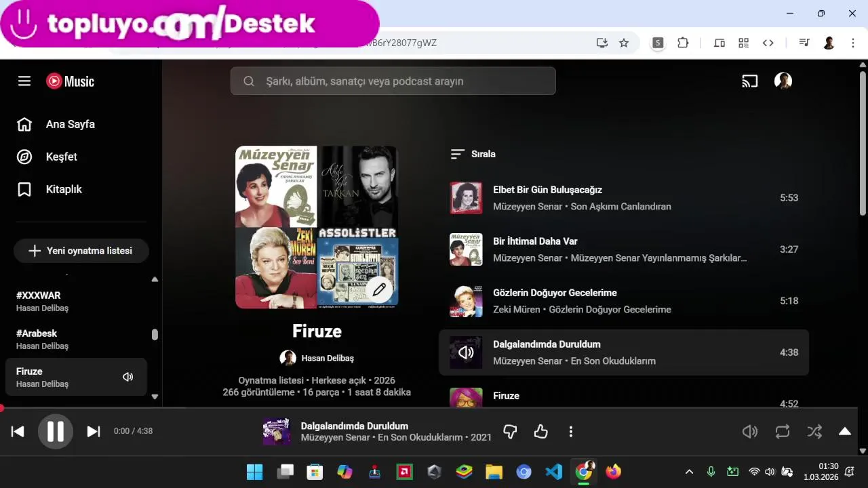This screenshot has height=488, width=868.
Task: Launch Visual Studio Code from taskbar
Action: [x=554, y=472]
